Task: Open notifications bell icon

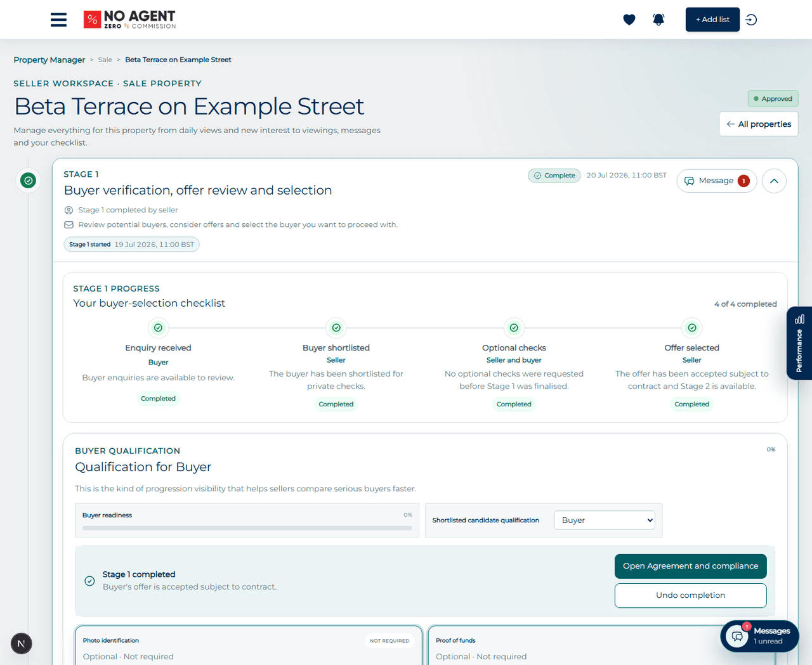Action: [x=658, y=20]
